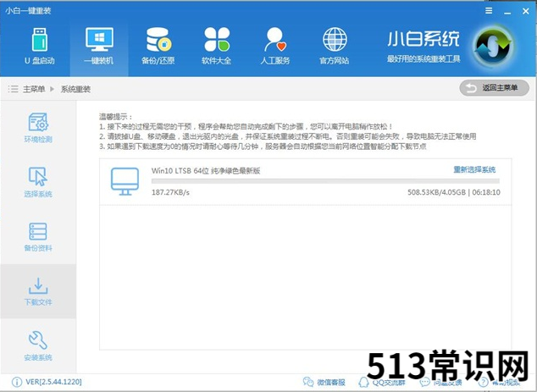Click the 小白系统 brand title

click(x=424, y=39)
